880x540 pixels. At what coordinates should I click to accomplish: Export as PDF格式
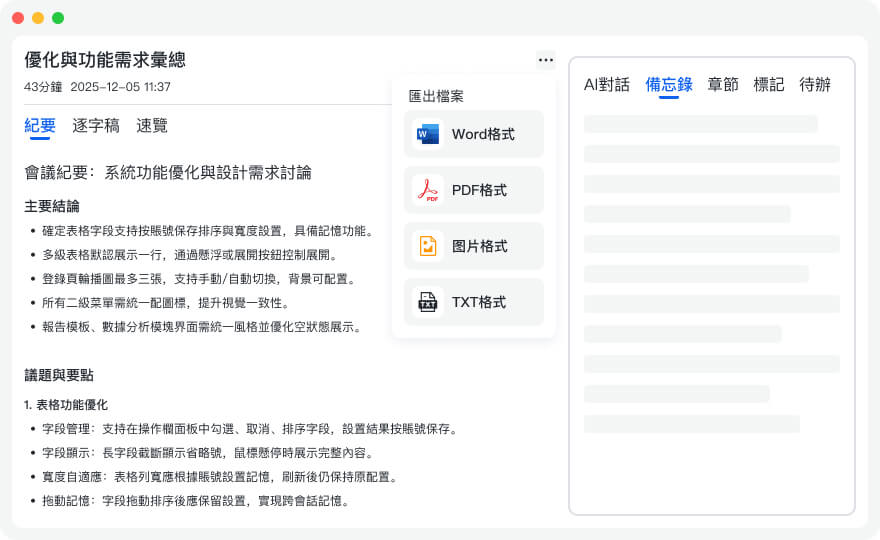pos(479,190)
